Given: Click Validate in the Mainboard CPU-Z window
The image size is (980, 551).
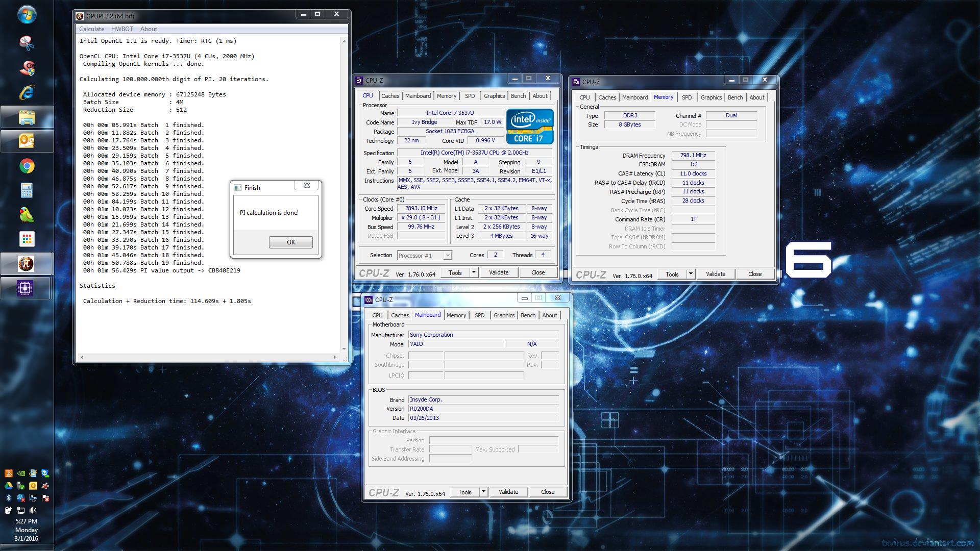Looking at the screenshot, I should 508,492.
